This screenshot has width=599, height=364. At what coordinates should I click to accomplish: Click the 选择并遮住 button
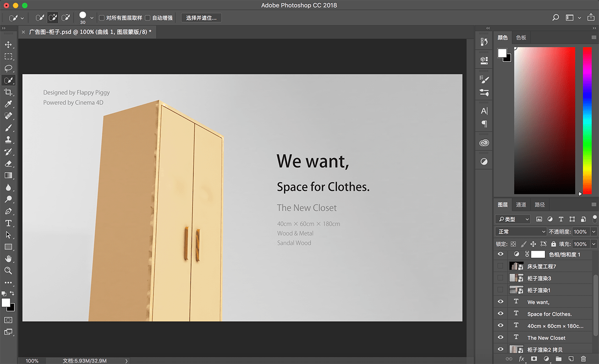(x=202, y=18)
